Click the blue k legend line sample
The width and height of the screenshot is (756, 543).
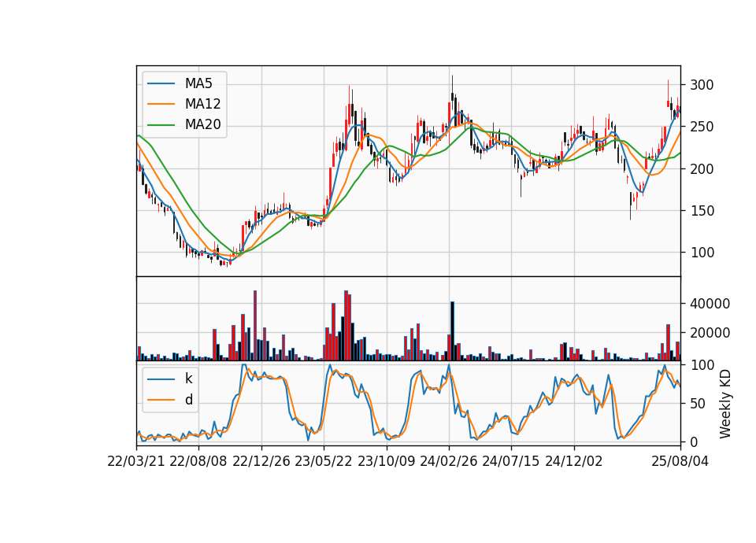click(x=161, y=379)
